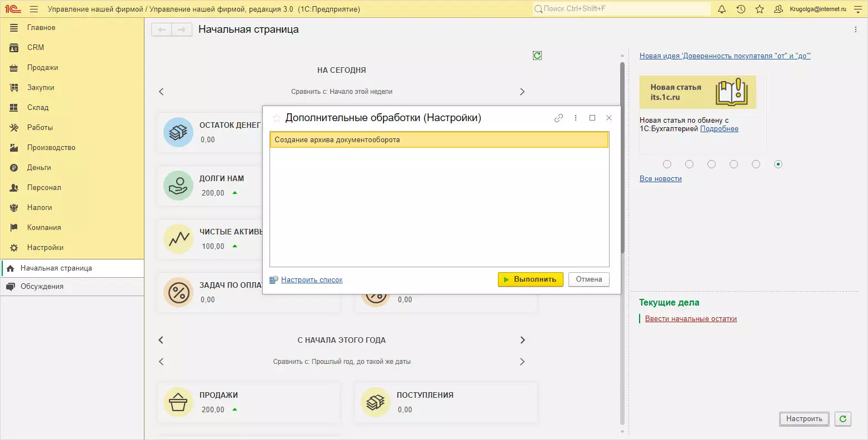The width and height of the screenshot is (868, 440).
Task: Open the Продажи section
Action: [x=72, y=68]
